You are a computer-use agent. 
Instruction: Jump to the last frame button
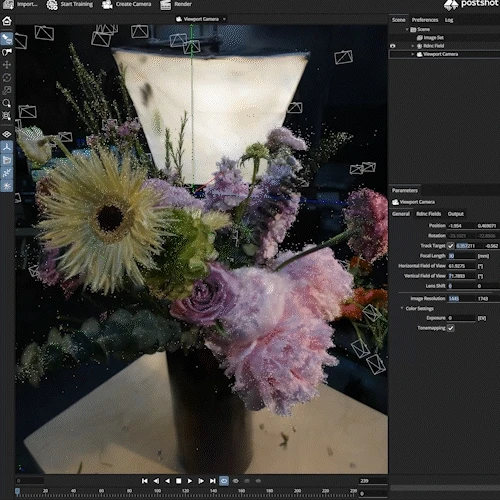pos(212,481)
